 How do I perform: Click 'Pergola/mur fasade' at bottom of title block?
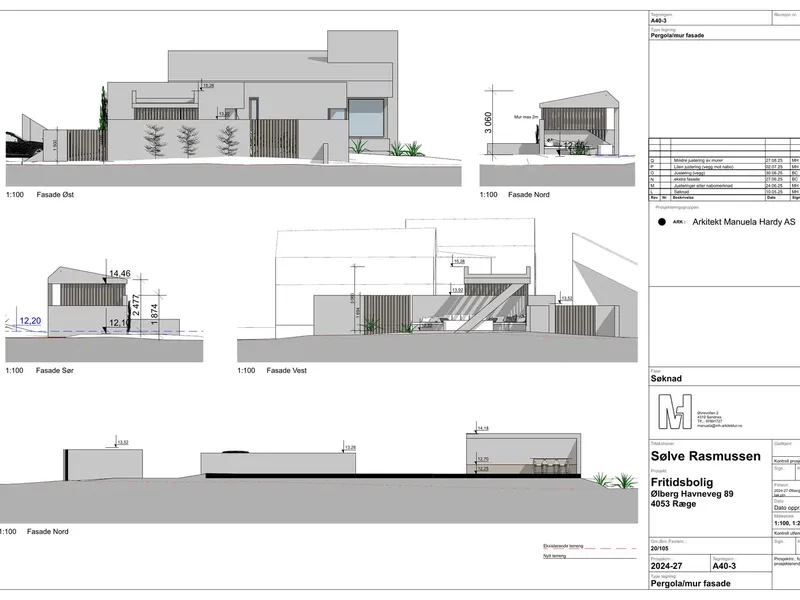pyautogui.click(x=690, y=583)
